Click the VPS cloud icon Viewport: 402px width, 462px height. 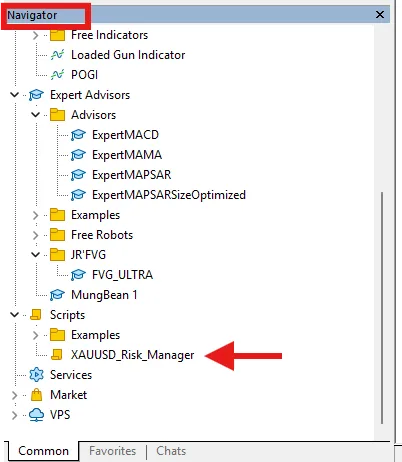36,415
